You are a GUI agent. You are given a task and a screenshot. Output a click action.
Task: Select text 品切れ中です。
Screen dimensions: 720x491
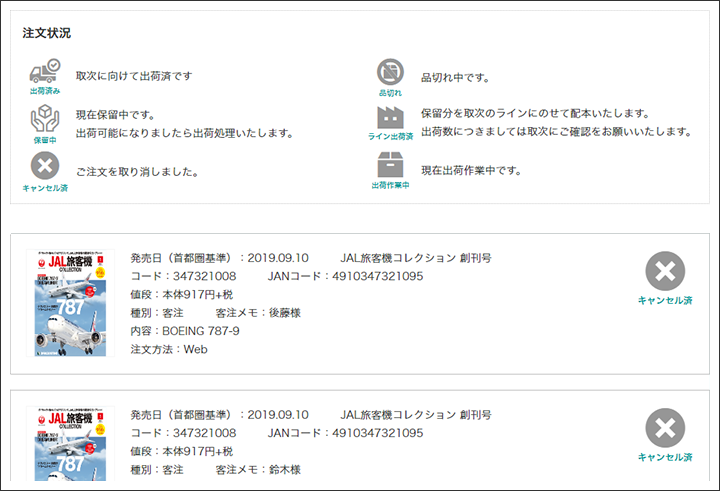(x=456, y=78)
